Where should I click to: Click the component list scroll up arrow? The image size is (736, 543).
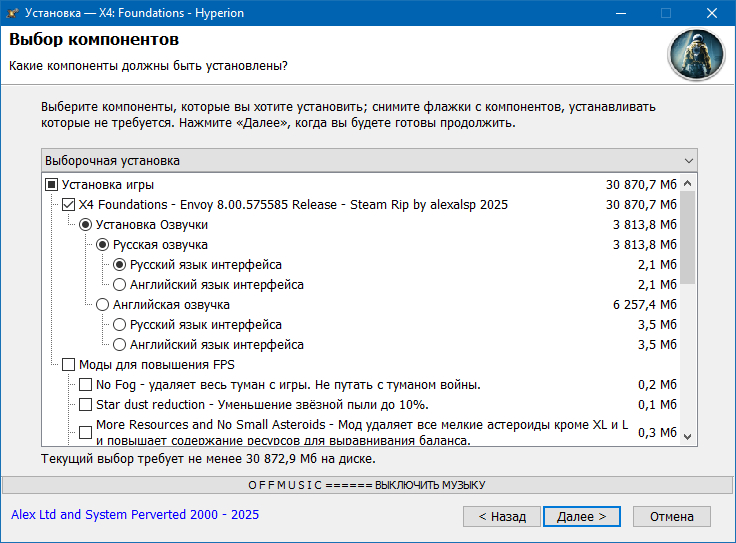[x=688, y=184]
